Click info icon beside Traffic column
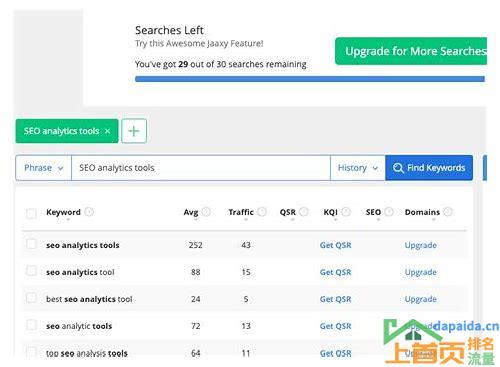The height and width of the screenshot is (367, 500). coord(262,212)
